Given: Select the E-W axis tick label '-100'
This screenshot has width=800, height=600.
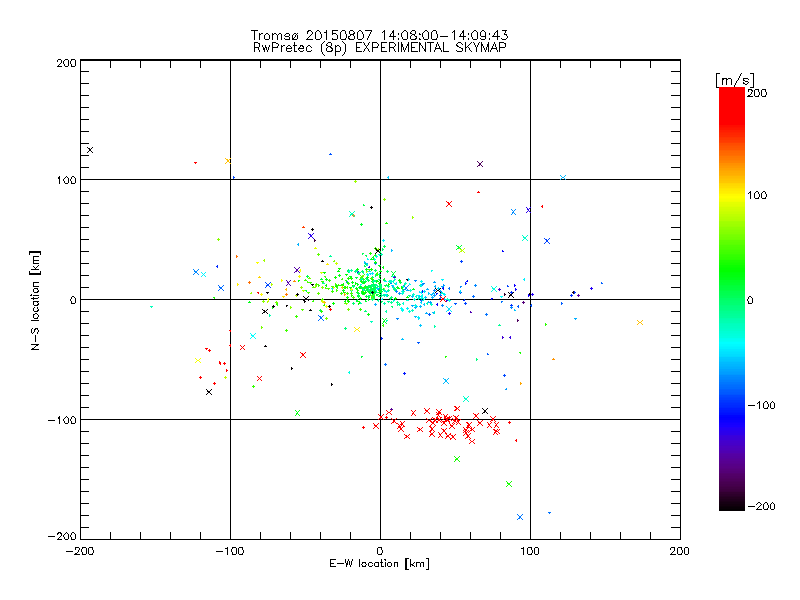Looking at the screenshot, I should (x=230, y=552).
